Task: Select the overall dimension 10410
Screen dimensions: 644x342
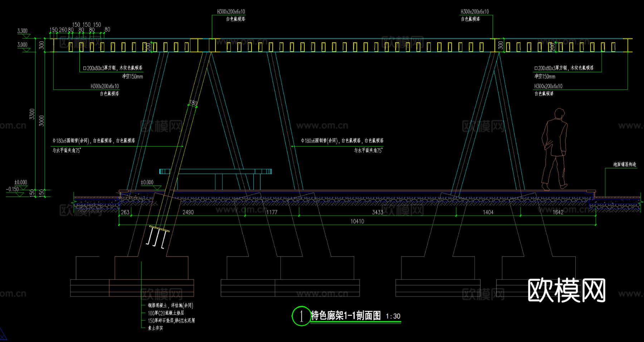Action: click(357, 221)
